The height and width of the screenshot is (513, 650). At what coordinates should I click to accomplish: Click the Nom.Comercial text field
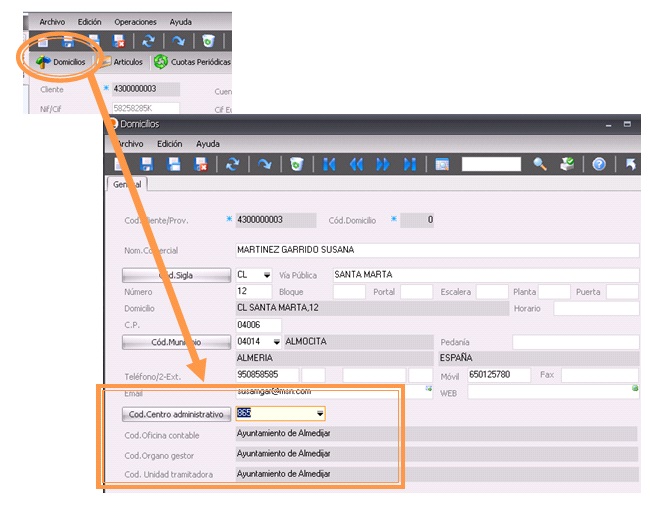click(x=436, y=250)
